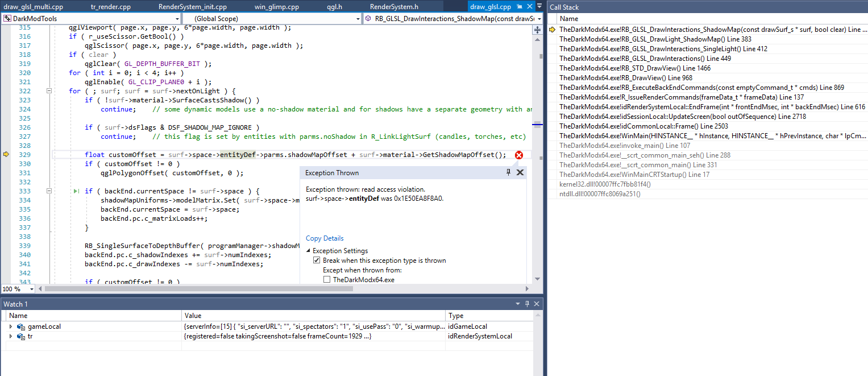
Task: Click the Copy Details link
Action: pos(325,238)
